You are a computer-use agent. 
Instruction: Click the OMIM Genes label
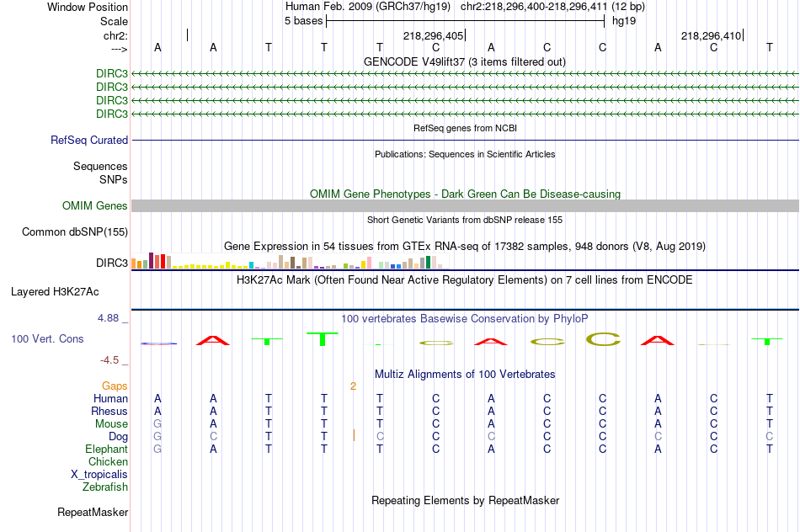click(x=94, y=205)
